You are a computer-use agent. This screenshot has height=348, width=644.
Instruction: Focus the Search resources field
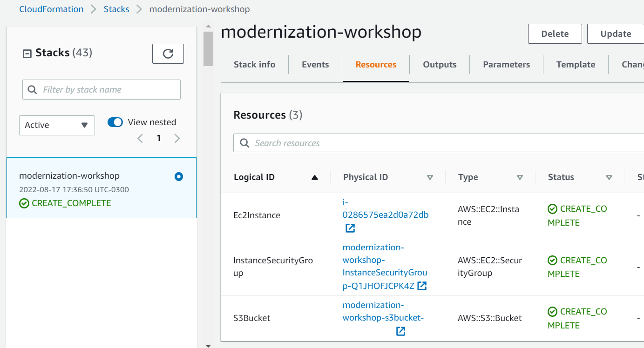439,143
